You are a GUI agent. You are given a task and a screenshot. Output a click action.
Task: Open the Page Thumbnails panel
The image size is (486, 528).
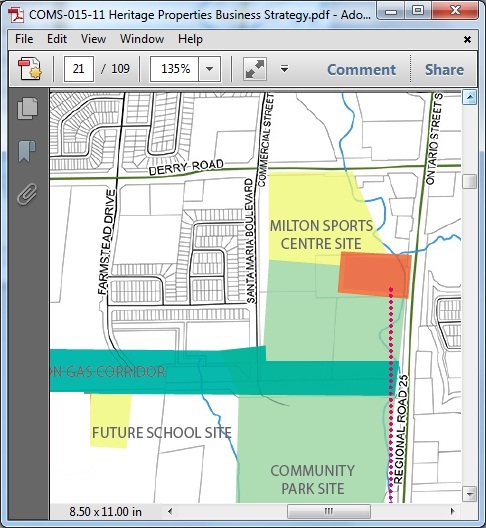(28, 108)
